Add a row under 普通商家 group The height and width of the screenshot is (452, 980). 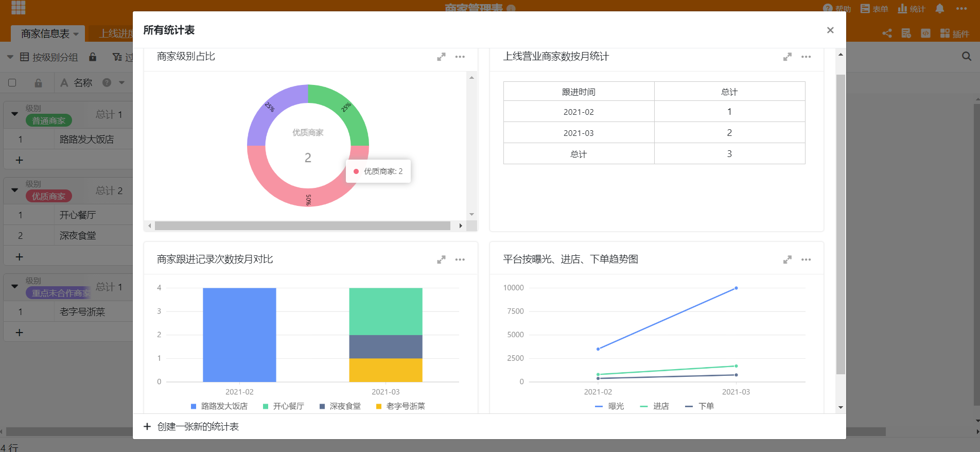20,160
